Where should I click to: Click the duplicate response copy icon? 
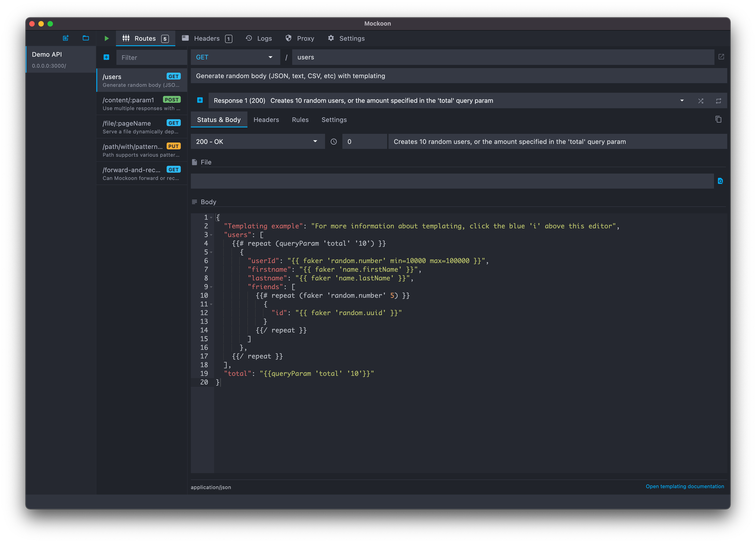pyautogui.click(x=718, y=120)
